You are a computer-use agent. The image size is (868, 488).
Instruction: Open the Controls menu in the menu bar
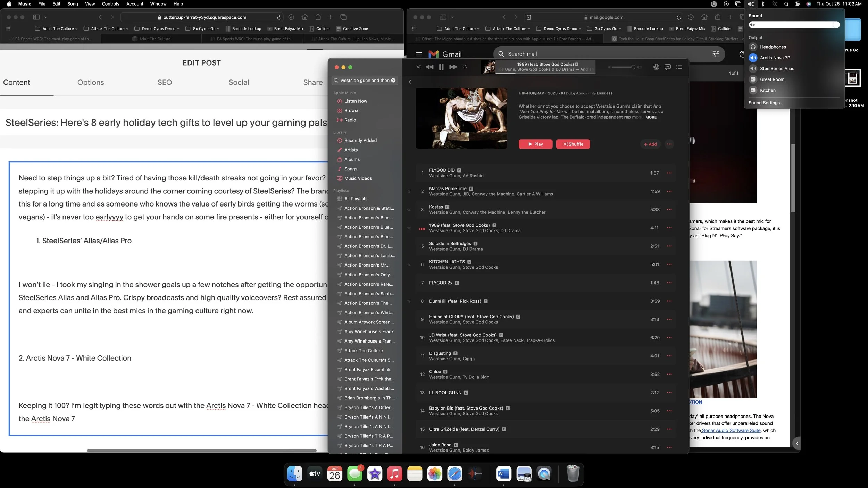click(110, 4)
